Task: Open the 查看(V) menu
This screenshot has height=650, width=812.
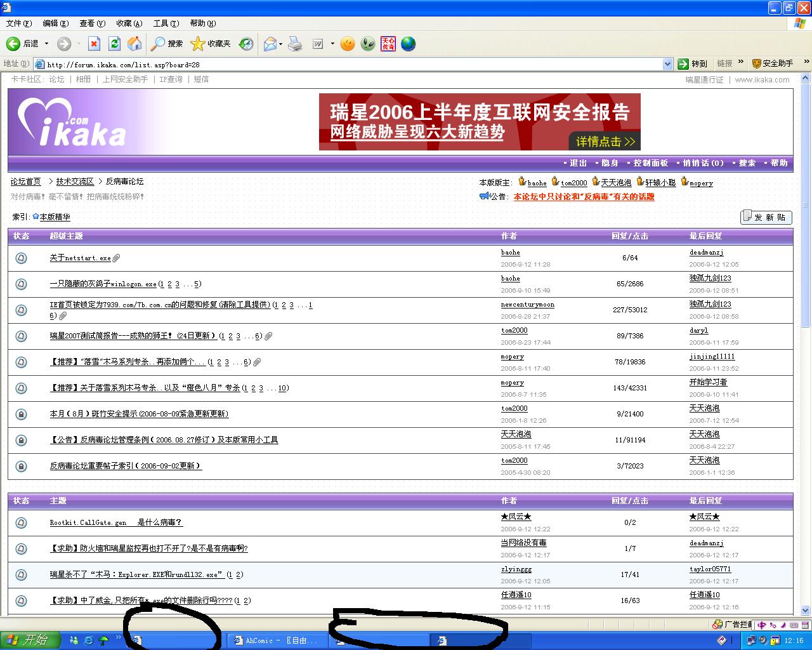Action: click(92, 23)
